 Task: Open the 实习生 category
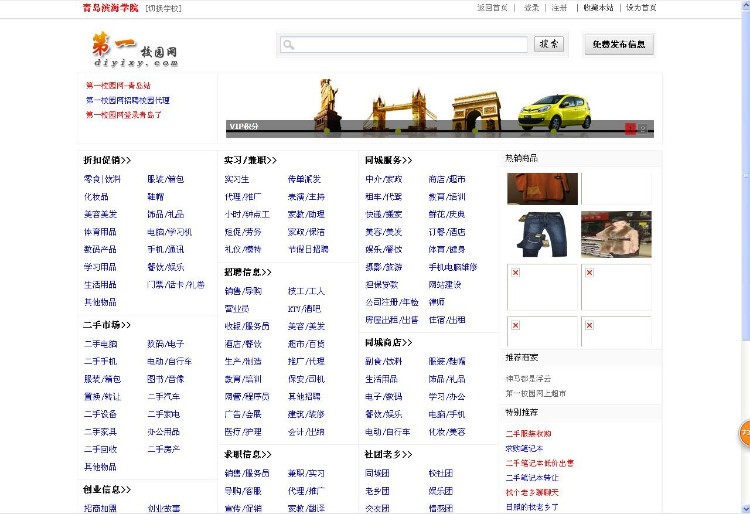[x=237, y=179]
